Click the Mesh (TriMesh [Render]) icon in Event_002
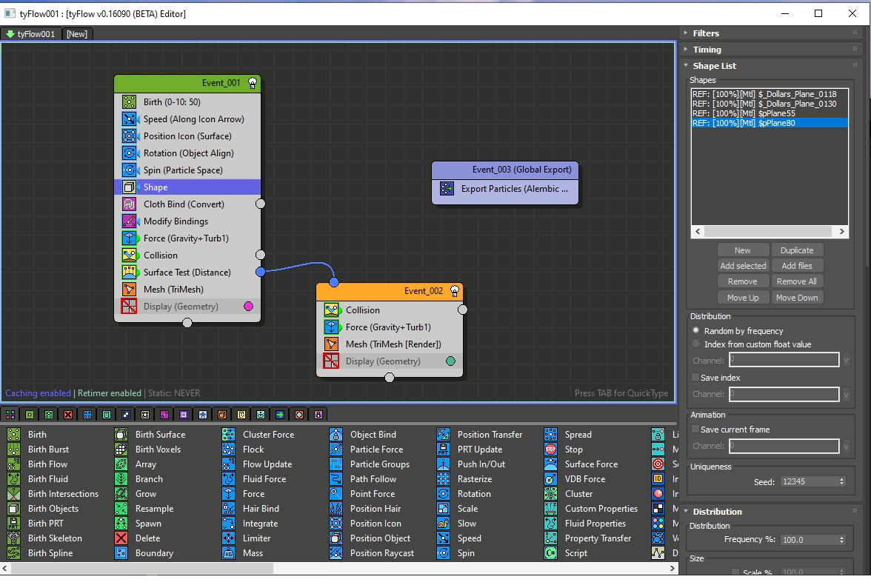871x588 pixels. (332, 344)
